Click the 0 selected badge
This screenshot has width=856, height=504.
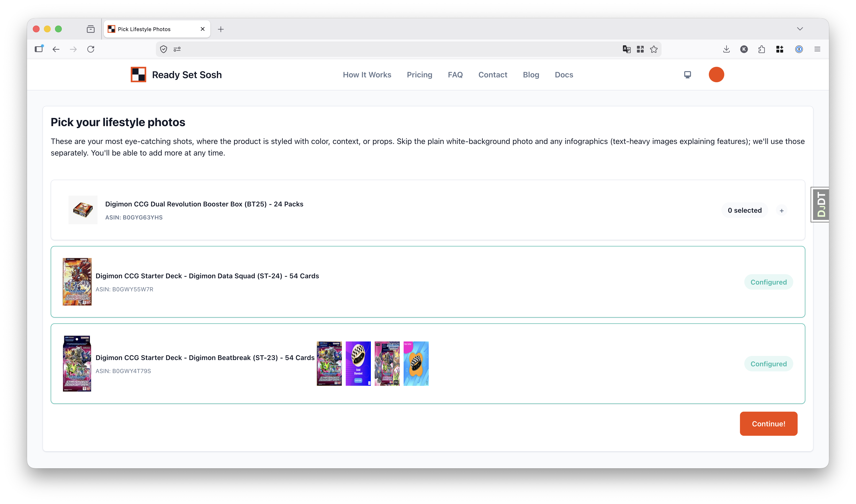745,211
